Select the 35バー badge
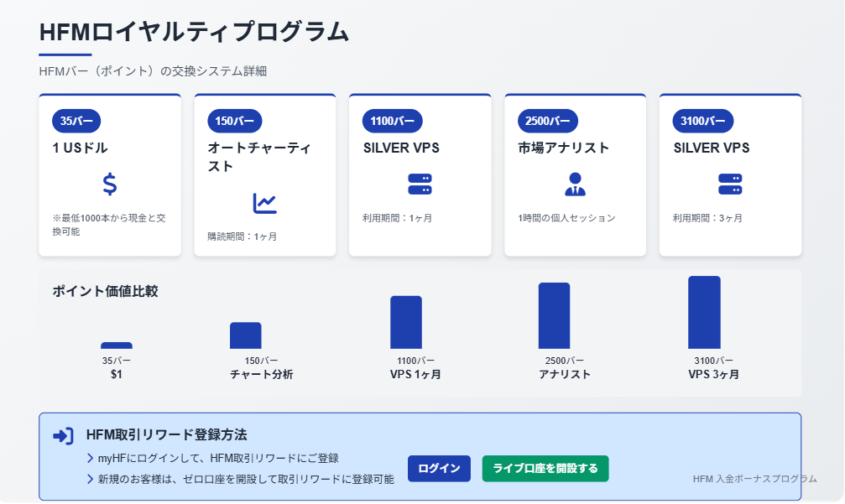The image size is (845, 504). point(76,121)
